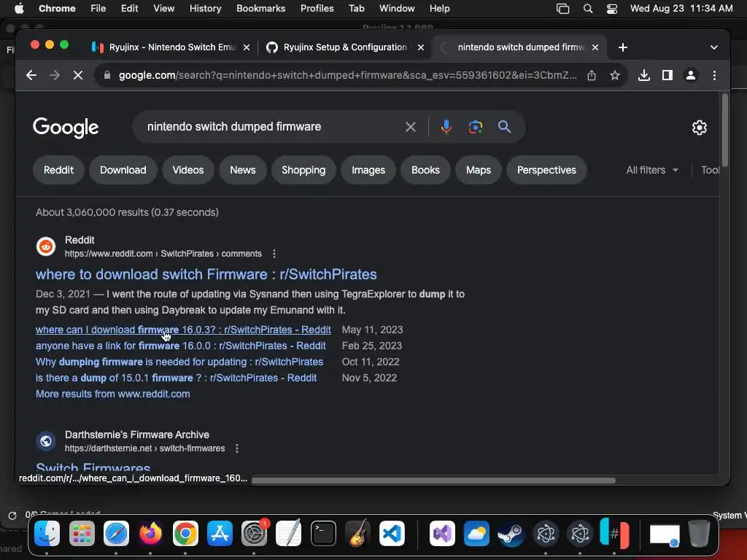Open System Settings in dock
Viewport: 747px width, 560px height.
[255, 533]
